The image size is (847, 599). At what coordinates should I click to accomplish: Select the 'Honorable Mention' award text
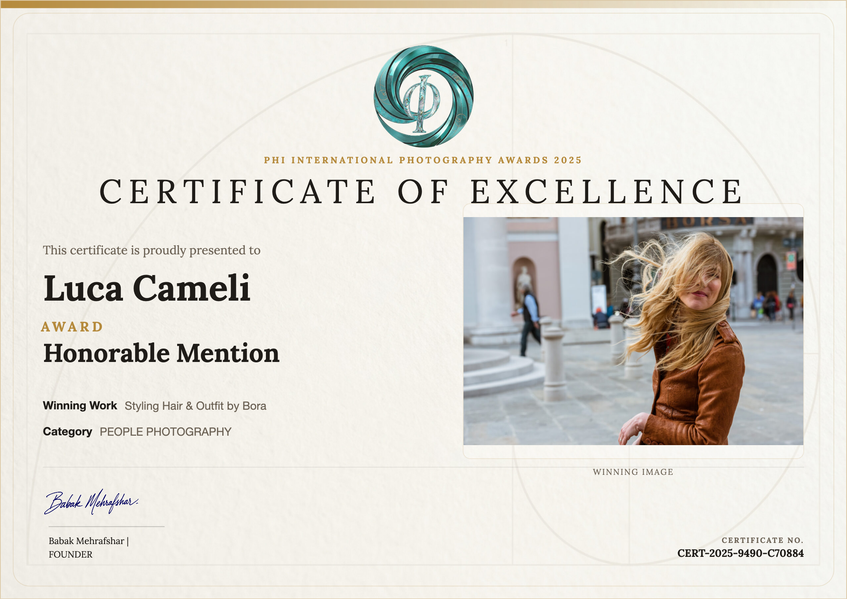coord(162,353)
